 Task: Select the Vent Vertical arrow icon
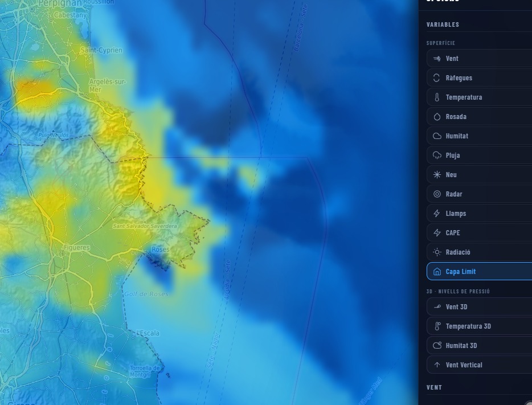[x=437, y=365]
